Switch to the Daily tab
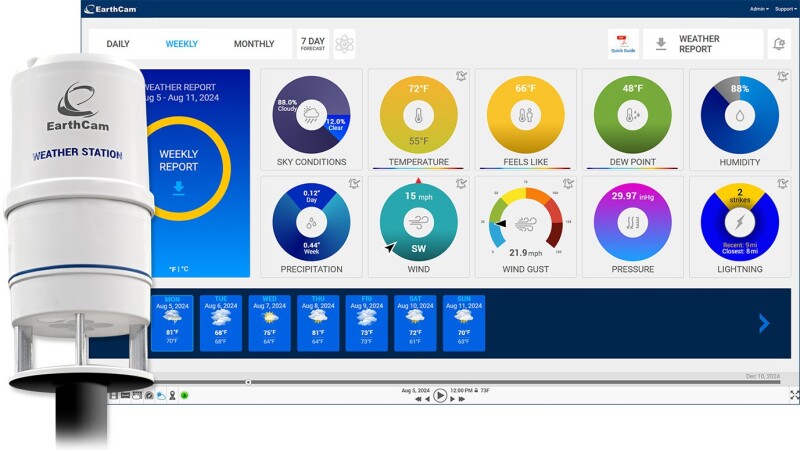Image resolution: width=800 pixels, height=450 pixels. pos(118,44)
